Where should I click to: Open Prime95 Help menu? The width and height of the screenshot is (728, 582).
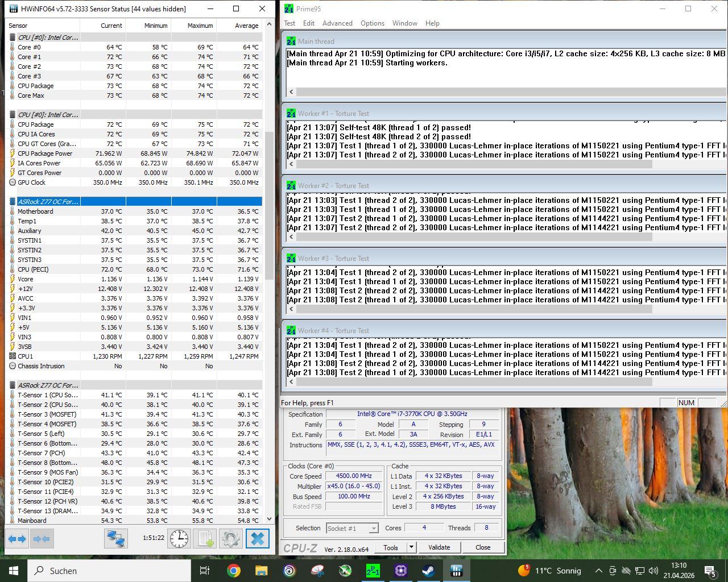[x=432, y=23]
